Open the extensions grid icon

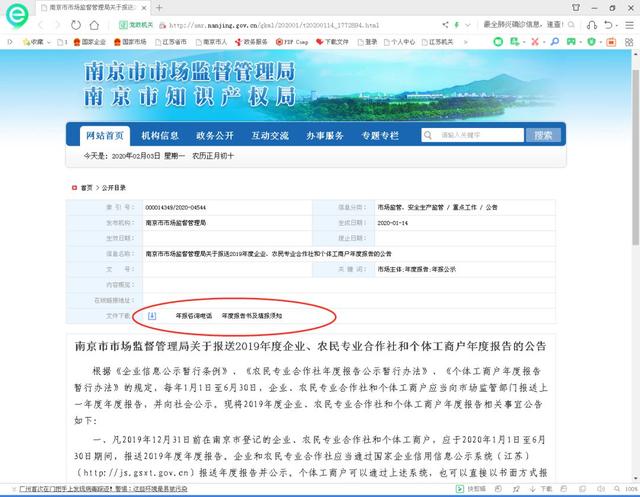[x=629, y=42]
